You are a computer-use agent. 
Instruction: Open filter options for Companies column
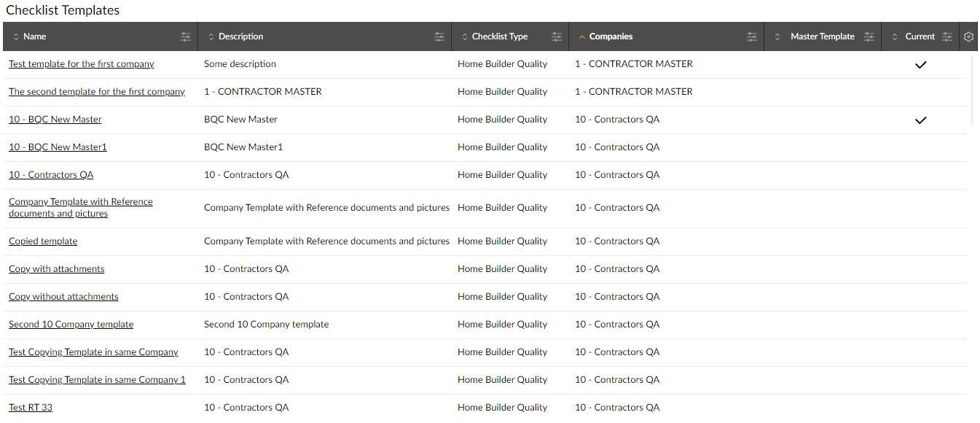tap(752, 36)
